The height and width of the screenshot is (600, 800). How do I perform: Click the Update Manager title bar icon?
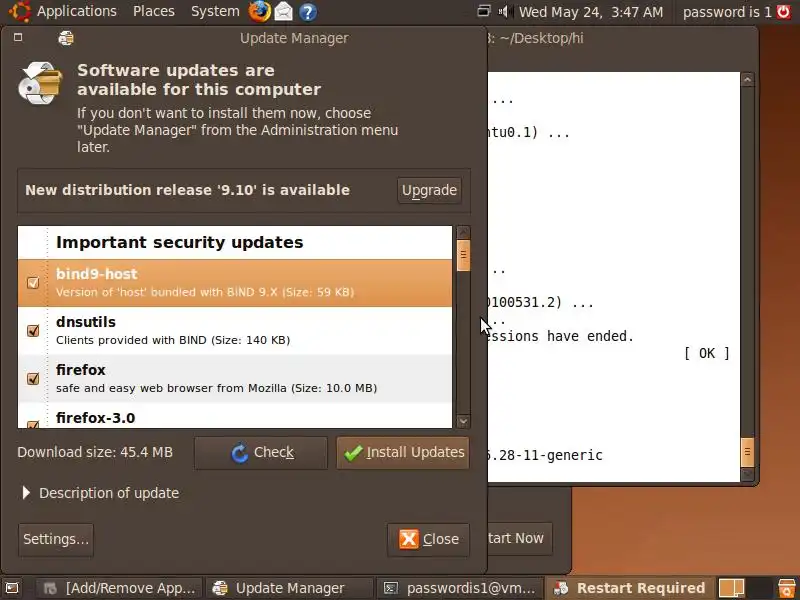coord(66,38)
